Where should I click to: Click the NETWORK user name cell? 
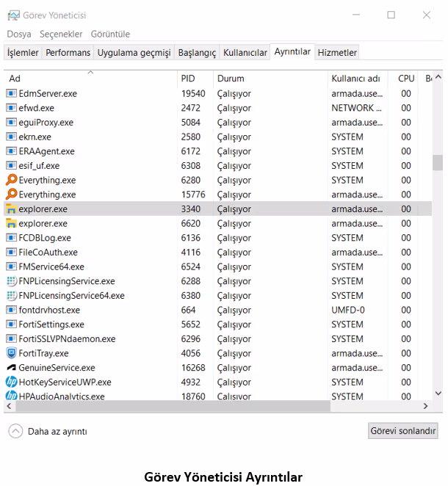[356, 108]
